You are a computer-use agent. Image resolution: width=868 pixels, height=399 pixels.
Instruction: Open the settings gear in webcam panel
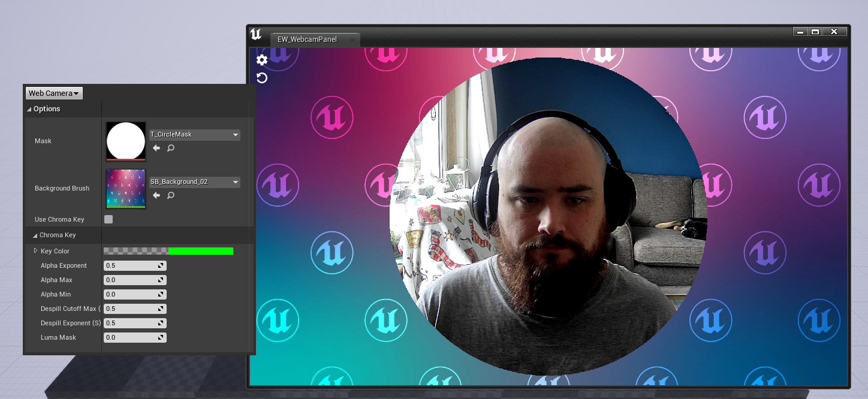coord(262,60)
